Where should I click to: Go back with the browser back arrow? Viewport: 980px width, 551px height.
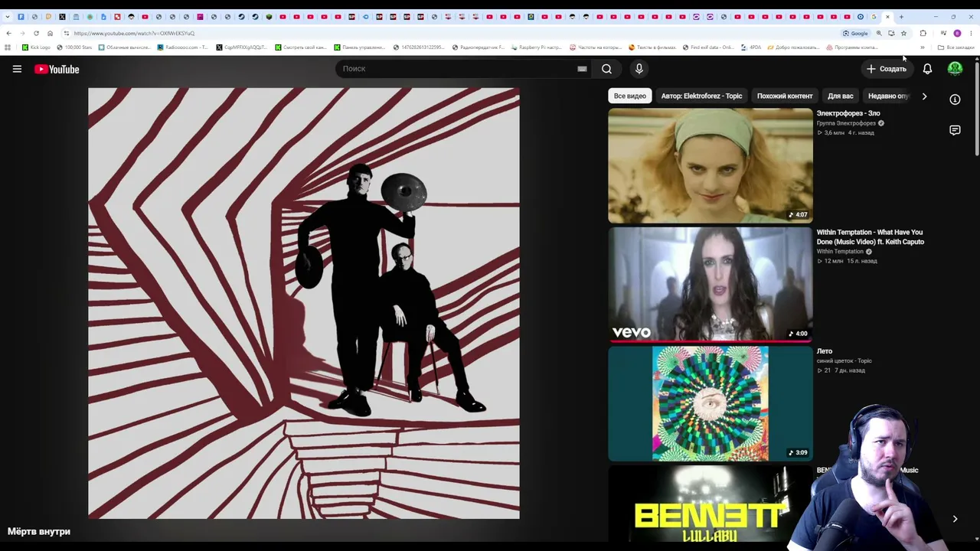pyautogui.click(x=8, y=33)
